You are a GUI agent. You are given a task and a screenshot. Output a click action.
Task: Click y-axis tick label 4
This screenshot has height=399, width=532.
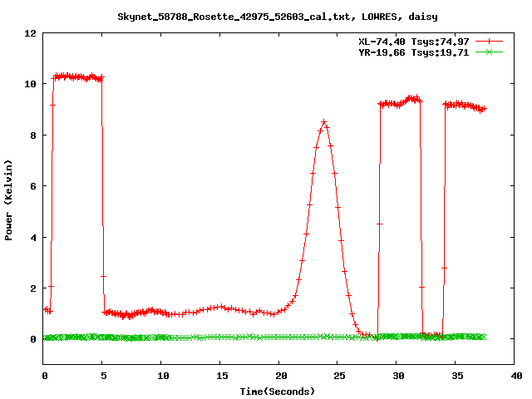point(33,238)
